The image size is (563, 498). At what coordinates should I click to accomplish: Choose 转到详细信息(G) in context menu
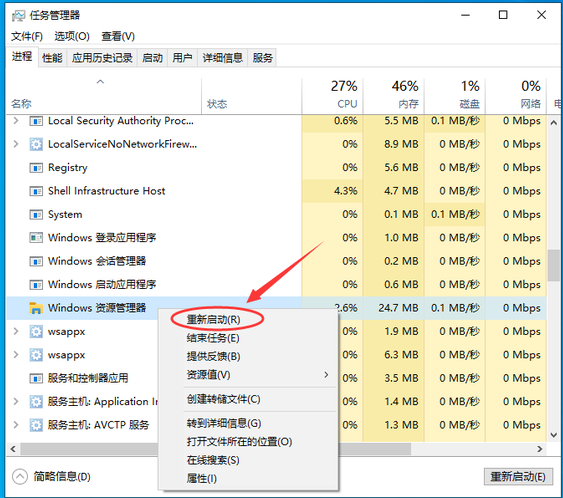point(224,423)
